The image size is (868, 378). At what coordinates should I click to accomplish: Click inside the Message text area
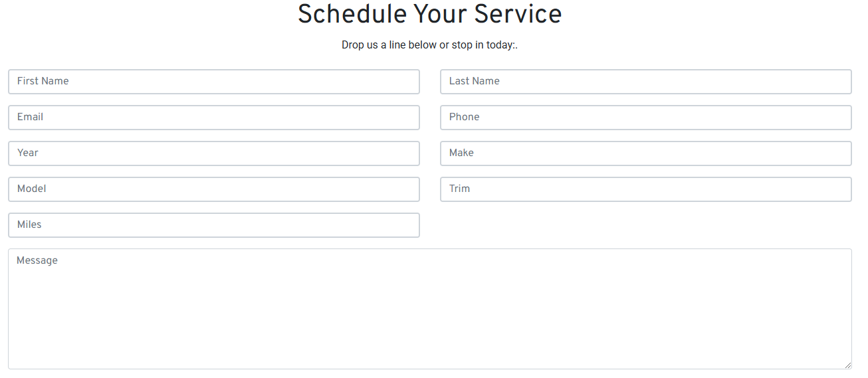(x=429, y=309)
